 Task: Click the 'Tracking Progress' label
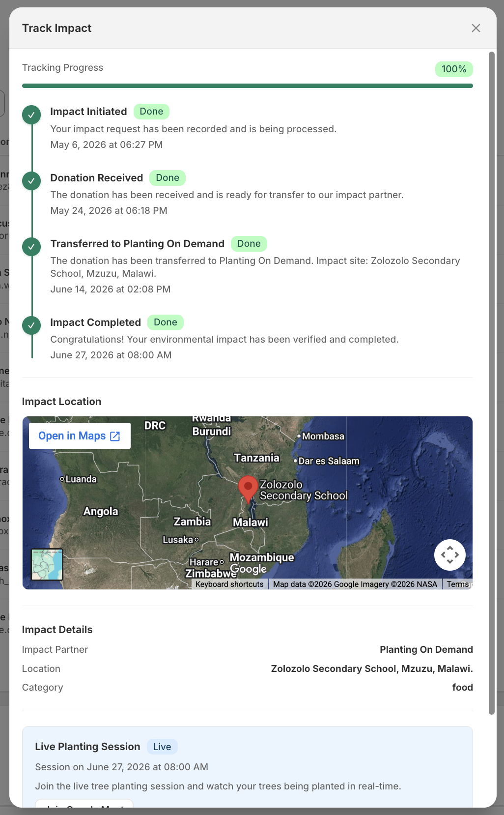tap(62, 67)
